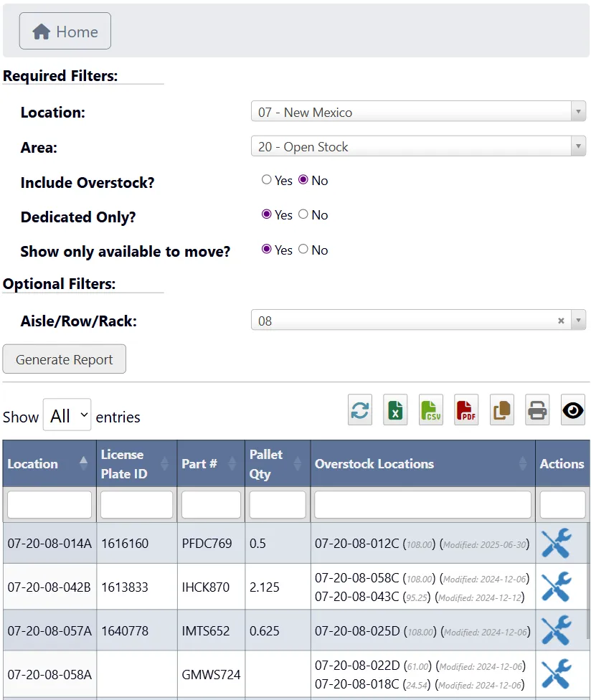
Task: Open the Area dropdown showing 20 - Open Stock
Action: coord(418,146)
